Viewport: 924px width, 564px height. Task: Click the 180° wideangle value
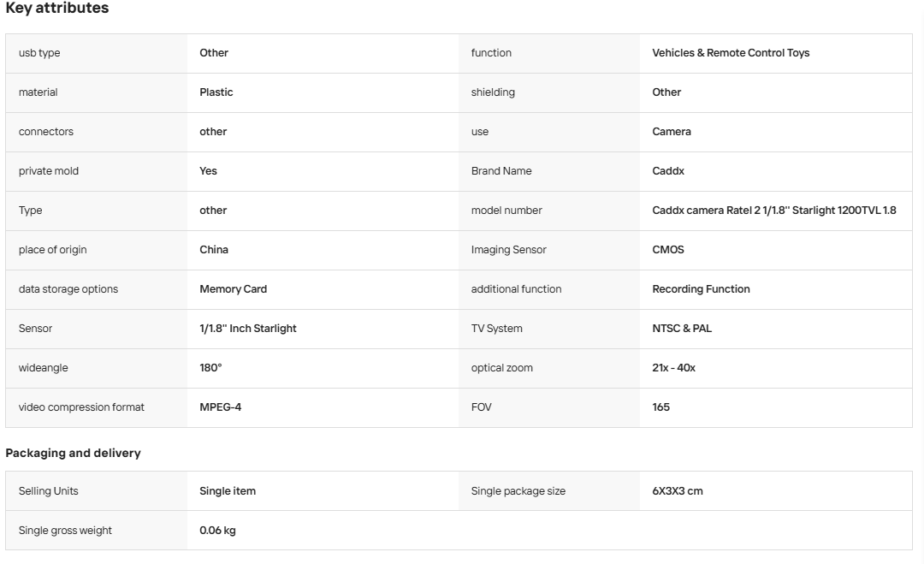pyautogui.click(x=210, y=368)
